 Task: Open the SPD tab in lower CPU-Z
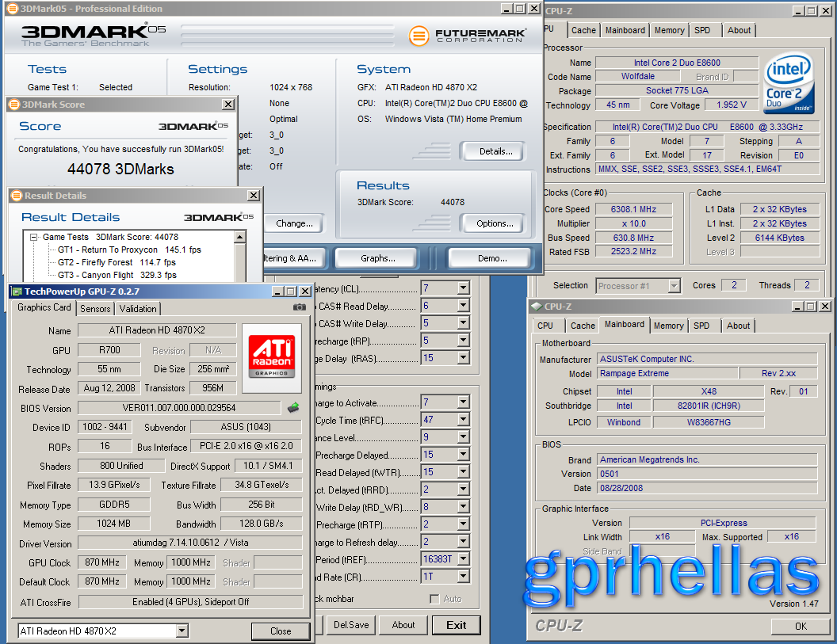701,326
